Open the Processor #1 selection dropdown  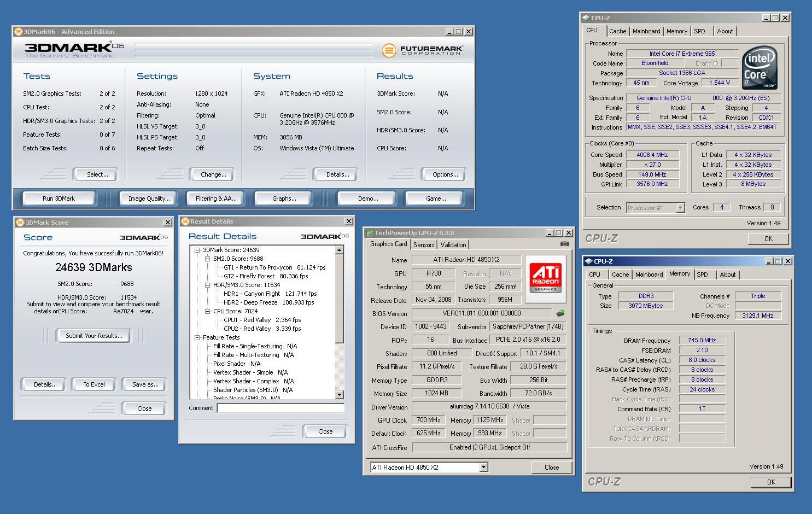tap(680, 208)
